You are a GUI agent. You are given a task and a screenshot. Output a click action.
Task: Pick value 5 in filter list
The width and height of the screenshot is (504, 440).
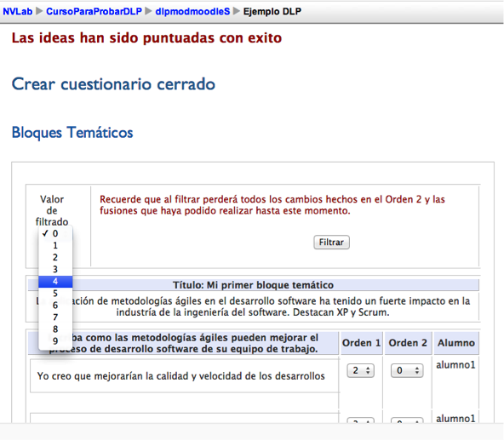55,294
